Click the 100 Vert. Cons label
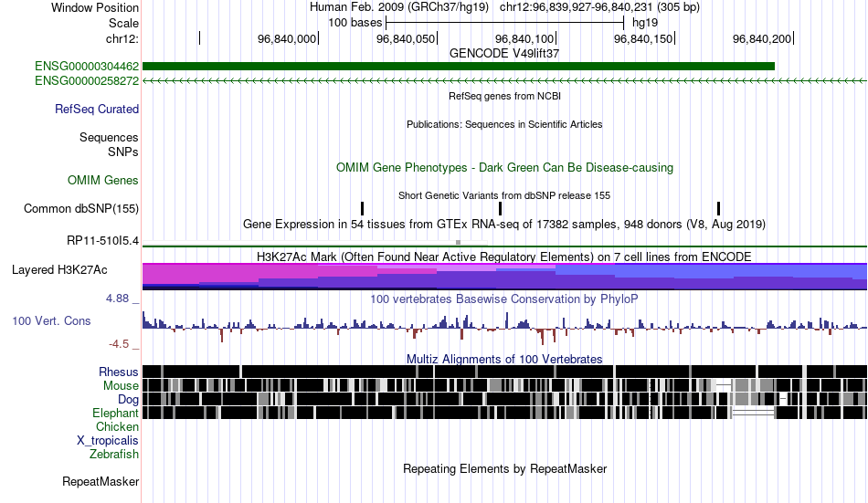The image size is (868, 503). pyautogui.click(x=51, y=321)
